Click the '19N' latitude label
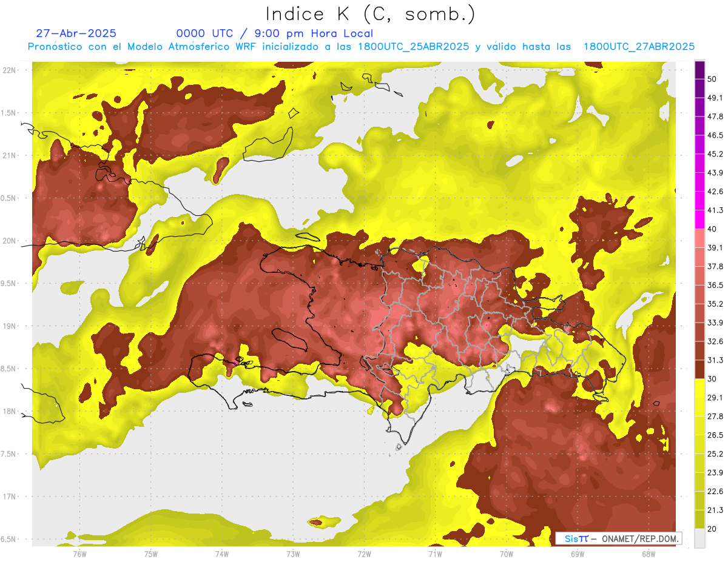This screenshot has height=562, width=728. pos(8,326)
